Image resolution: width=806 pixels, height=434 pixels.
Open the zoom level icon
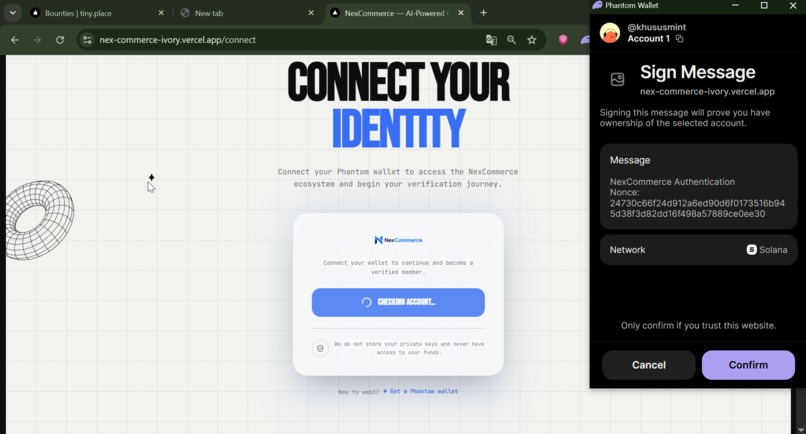[x=511, y=40]
